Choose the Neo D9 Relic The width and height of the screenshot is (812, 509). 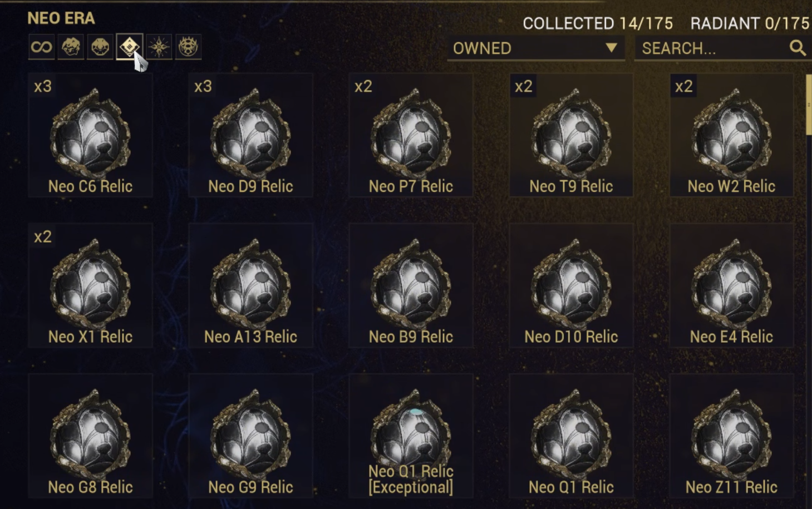250,135
